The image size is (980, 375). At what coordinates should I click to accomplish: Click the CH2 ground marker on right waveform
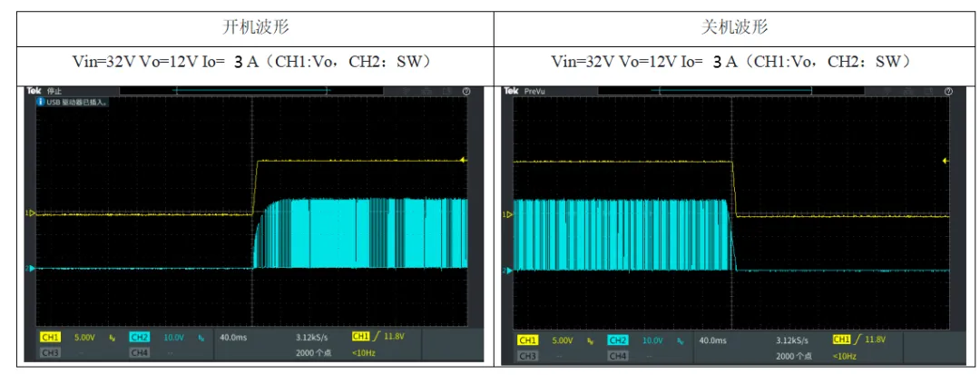click(x=508, y=271)
